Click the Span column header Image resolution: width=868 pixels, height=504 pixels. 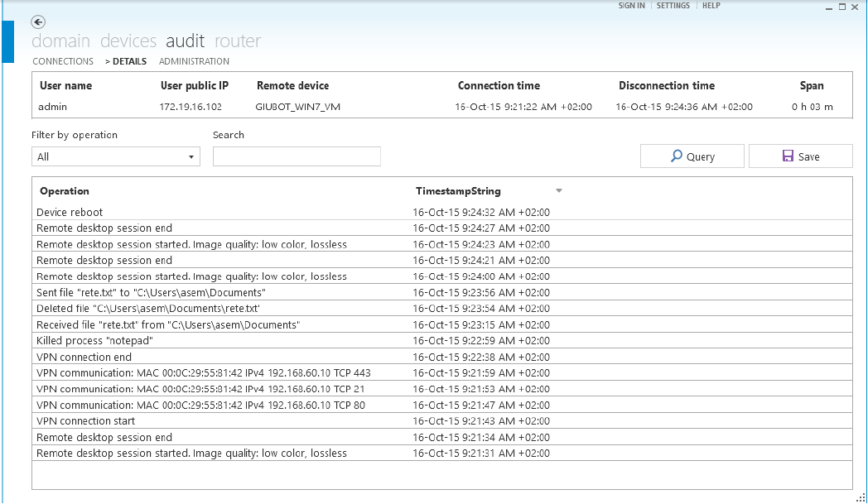pyautogui.click(x=812, y=86)
